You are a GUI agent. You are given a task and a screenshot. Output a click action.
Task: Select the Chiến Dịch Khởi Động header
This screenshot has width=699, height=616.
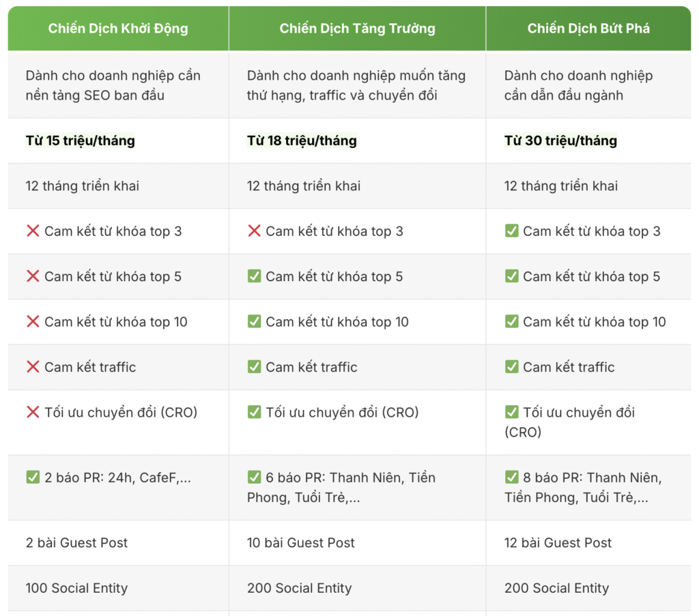point(118,29)
